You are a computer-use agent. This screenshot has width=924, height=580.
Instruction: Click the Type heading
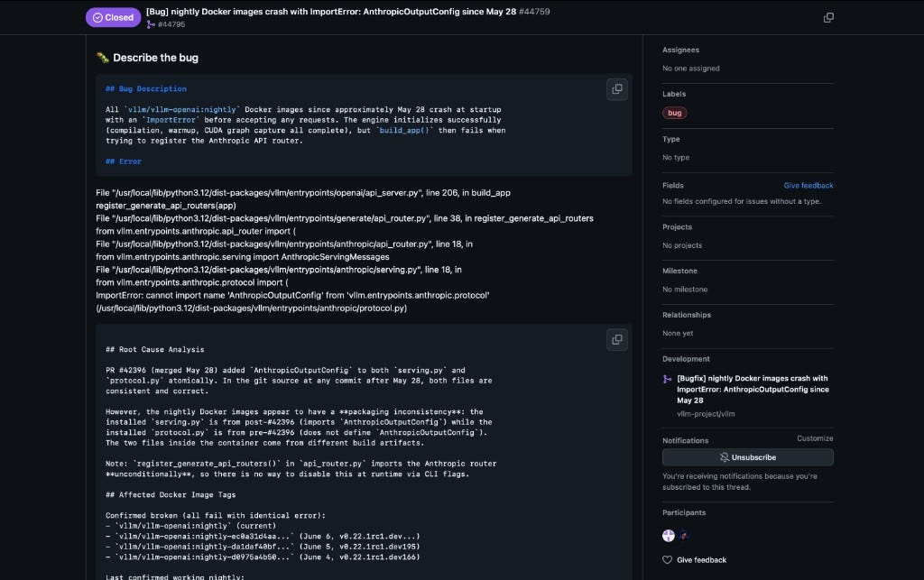pos(670,140)
